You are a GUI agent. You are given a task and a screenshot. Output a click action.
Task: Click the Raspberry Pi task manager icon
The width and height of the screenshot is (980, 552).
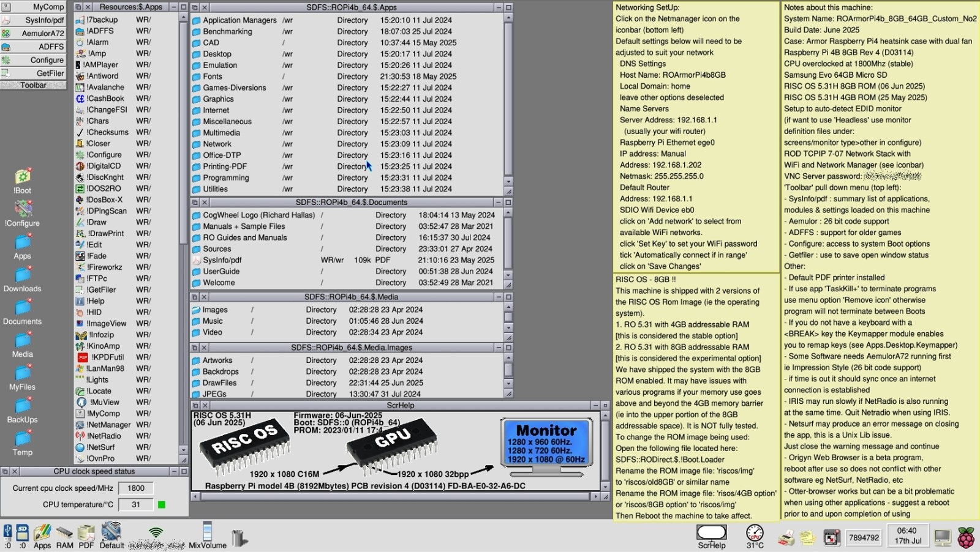tap(966, 537)
